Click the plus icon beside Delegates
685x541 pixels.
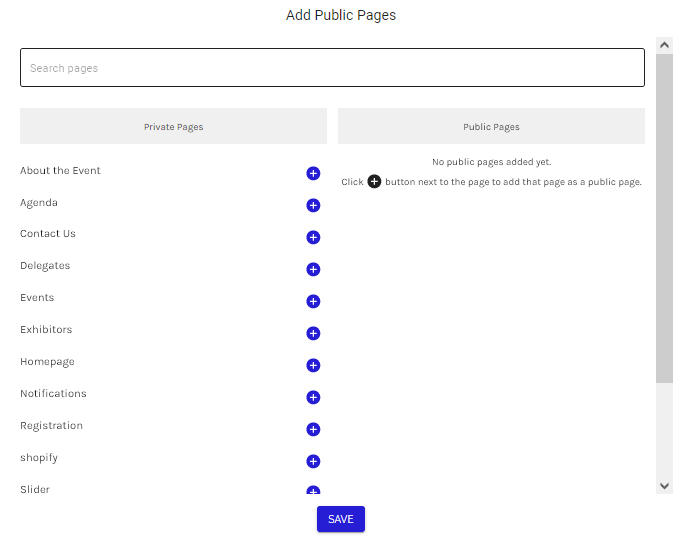tap(313, 269)
